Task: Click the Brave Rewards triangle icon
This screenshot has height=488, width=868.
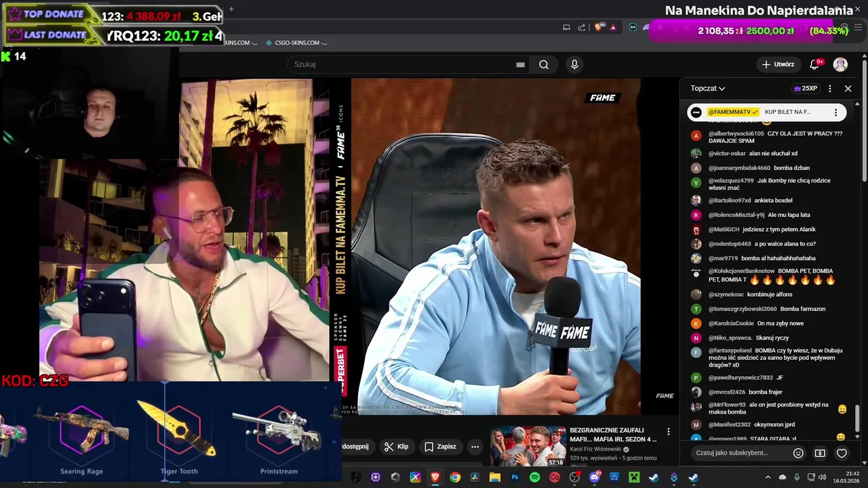Action: point(613,27)
